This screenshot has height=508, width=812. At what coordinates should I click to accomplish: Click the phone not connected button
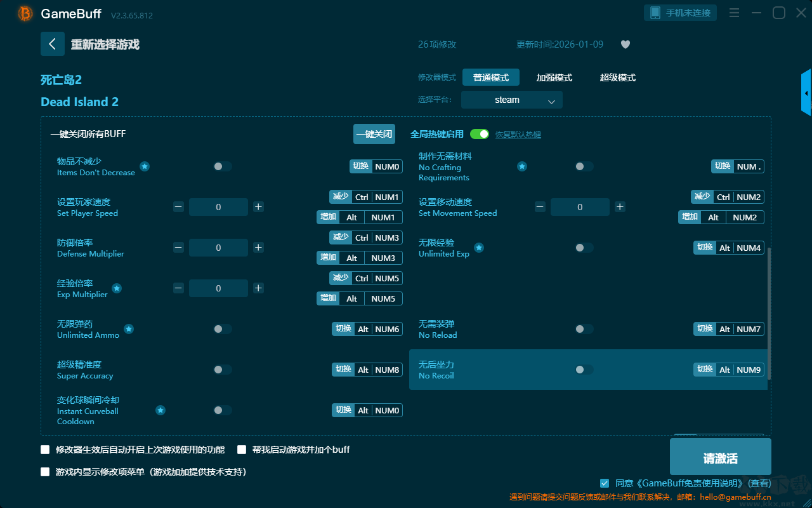(x=681, y=13)
